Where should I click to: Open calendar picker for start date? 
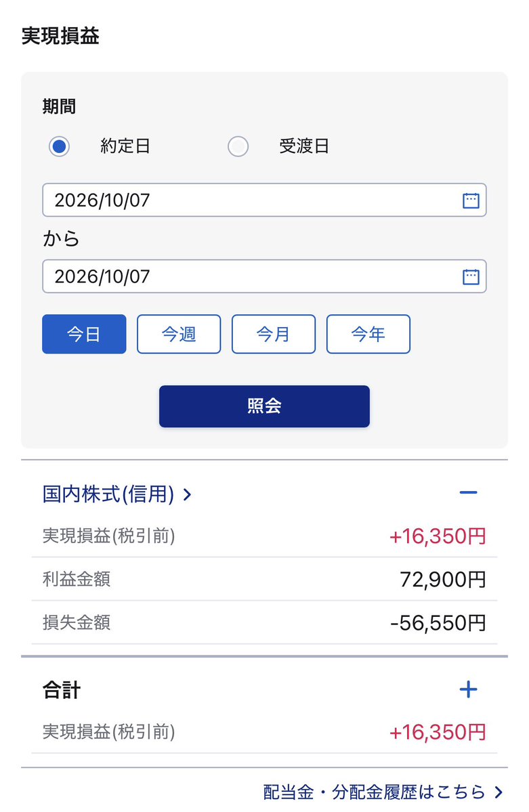tap(471, 200)
